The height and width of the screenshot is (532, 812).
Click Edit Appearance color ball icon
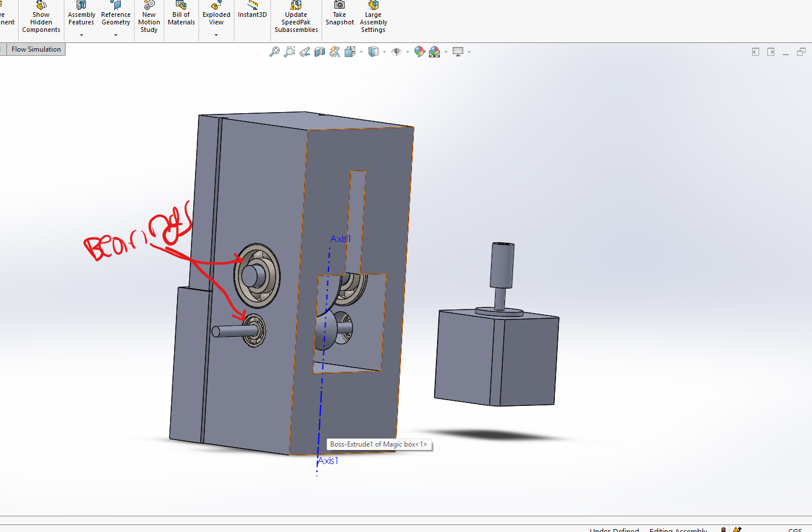coord(420,52)
